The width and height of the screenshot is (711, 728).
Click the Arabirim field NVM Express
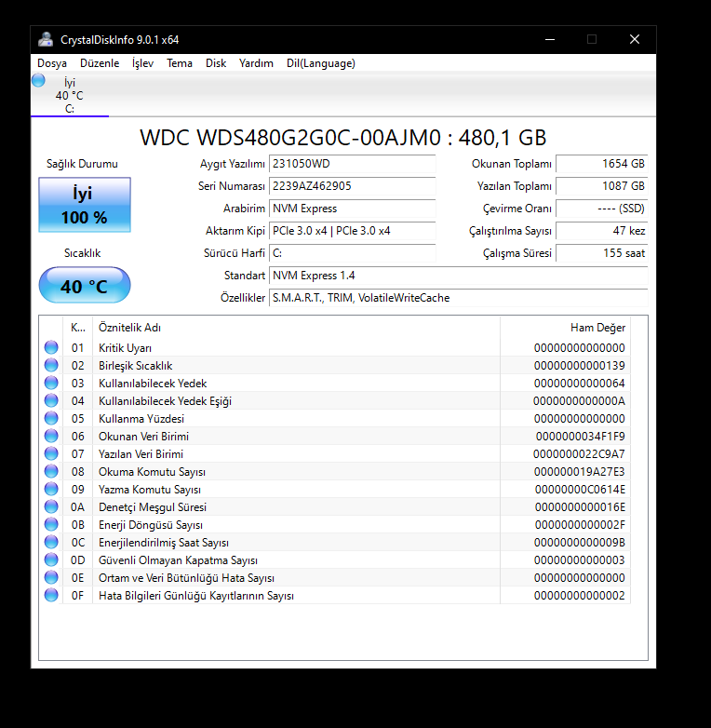[353, 208]
